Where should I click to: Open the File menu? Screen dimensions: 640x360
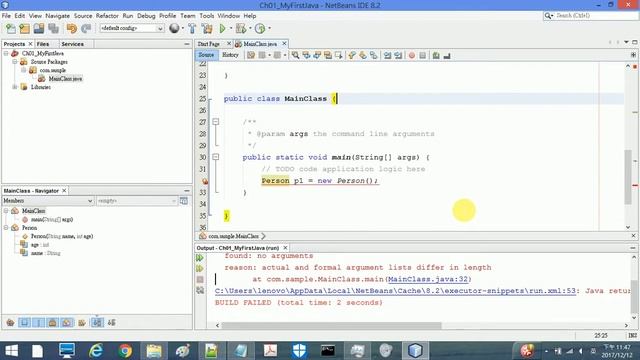point(6,16)
